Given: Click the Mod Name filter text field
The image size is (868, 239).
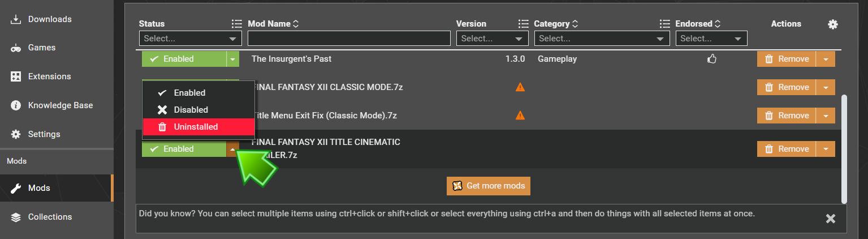Looking at the screenshot, I should pyautogui.click(x=349, y=39).
